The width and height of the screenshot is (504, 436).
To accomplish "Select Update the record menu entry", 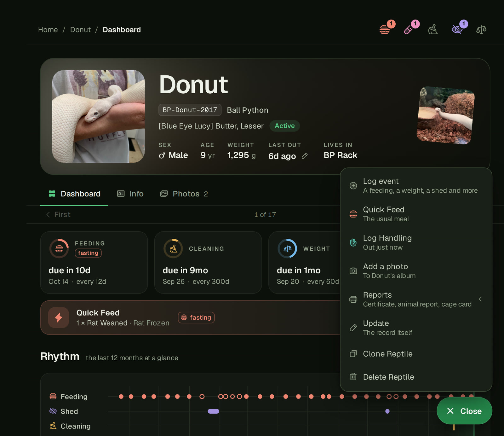I will [x=416, y=328].
